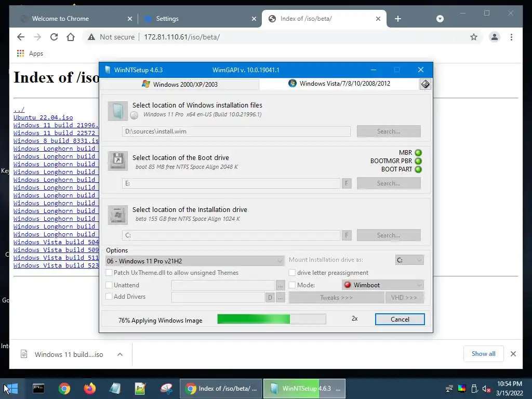Open the Tweaks >>> button
532x399 pixels.
(336, 298)
